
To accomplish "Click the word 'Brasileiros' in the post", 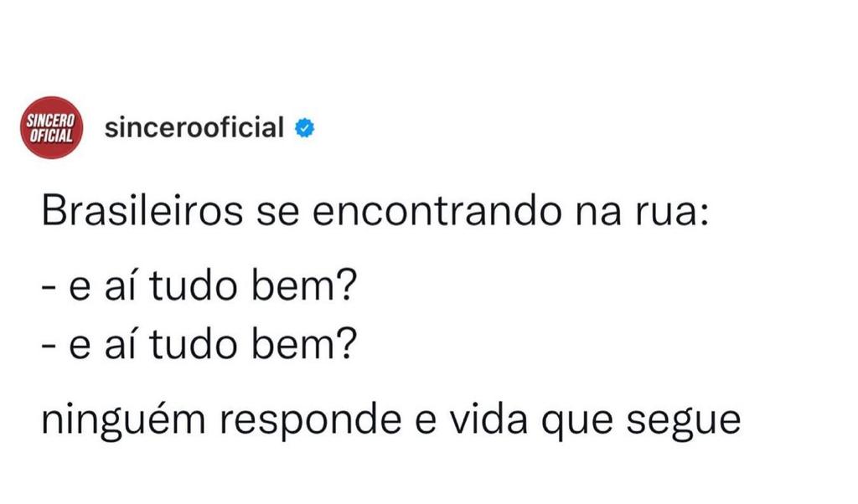I will tap(142, 211).
